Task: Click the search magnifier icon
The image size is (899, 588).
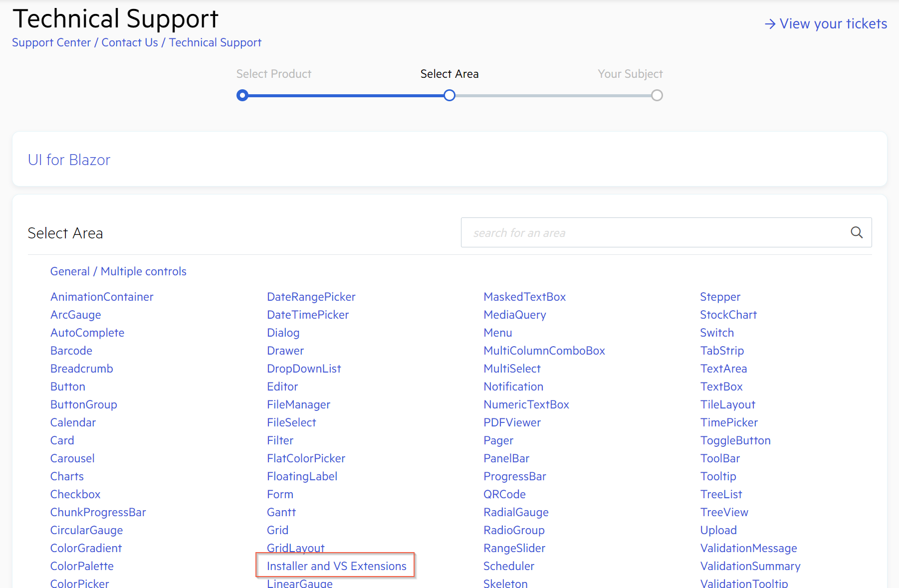Action: point(857,232)
